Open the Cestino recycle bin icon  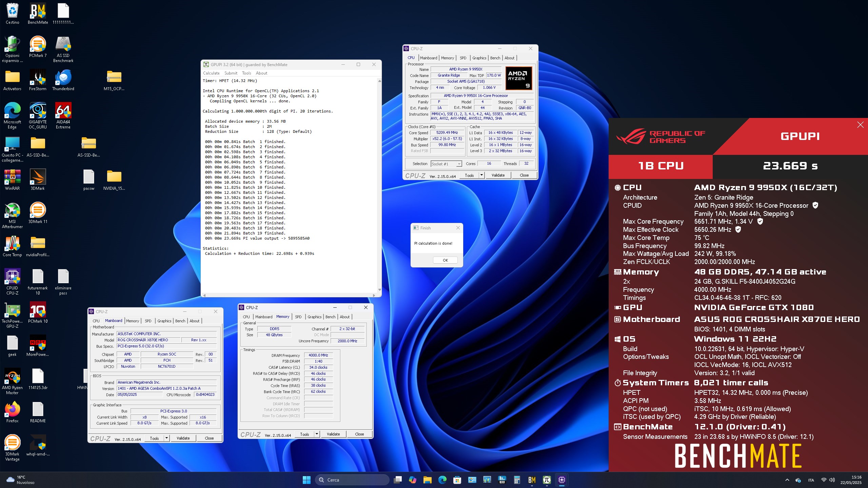pyautogui.click(x=12, y=14)
